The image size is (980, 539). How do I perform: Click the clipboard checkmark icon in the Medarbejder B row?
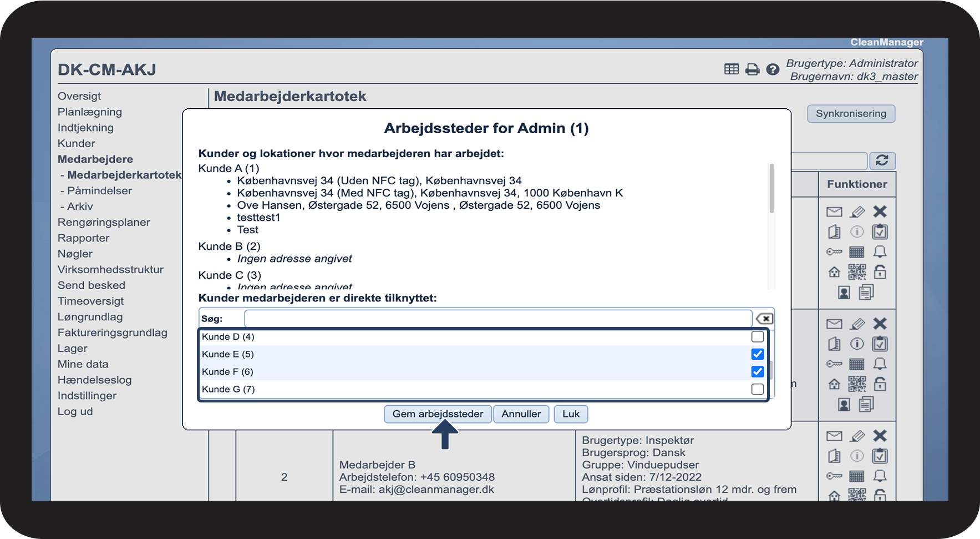tap(880, 456)
